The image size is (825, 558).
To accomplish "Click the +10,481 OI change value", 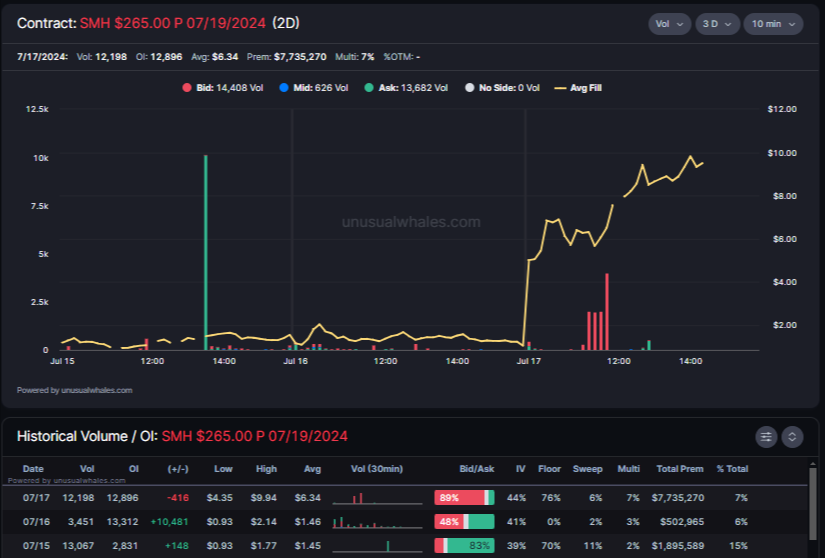I will [169, 522].
